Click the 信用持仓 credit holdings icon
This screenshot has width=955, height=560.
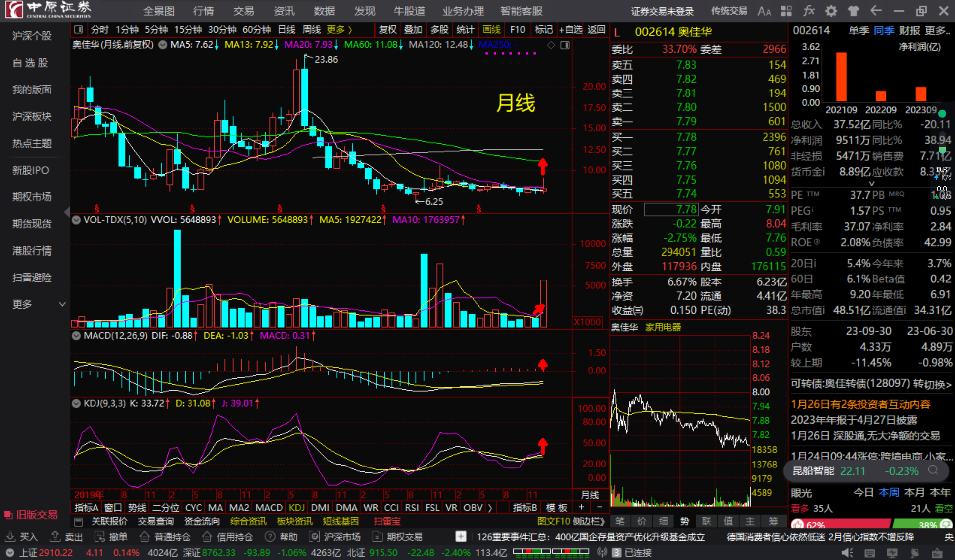point(207,537)
